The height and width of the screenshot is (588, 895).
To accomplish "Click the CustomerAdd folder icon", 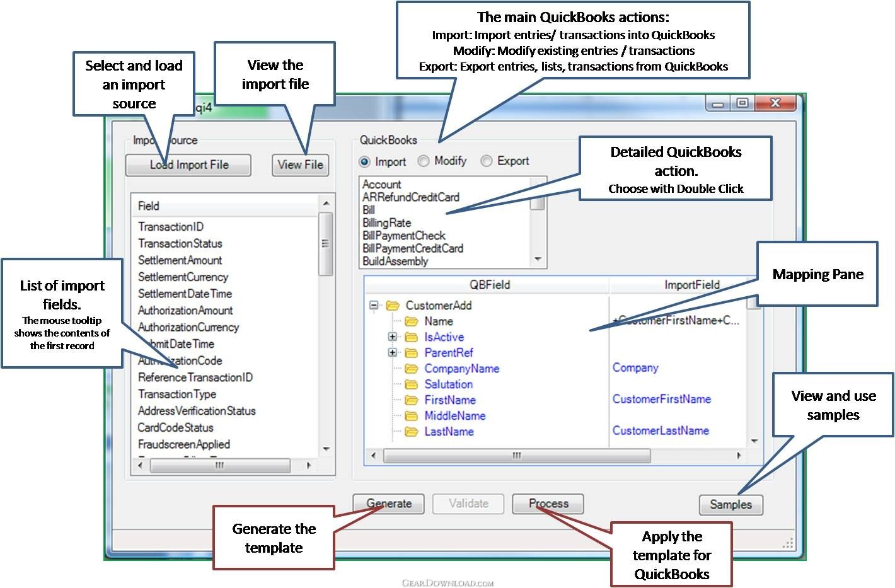I will 393,306.
